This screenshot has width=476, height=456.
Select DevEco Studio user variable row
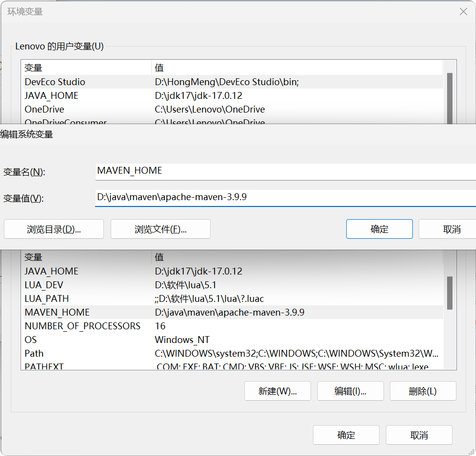tap(233, 82)
